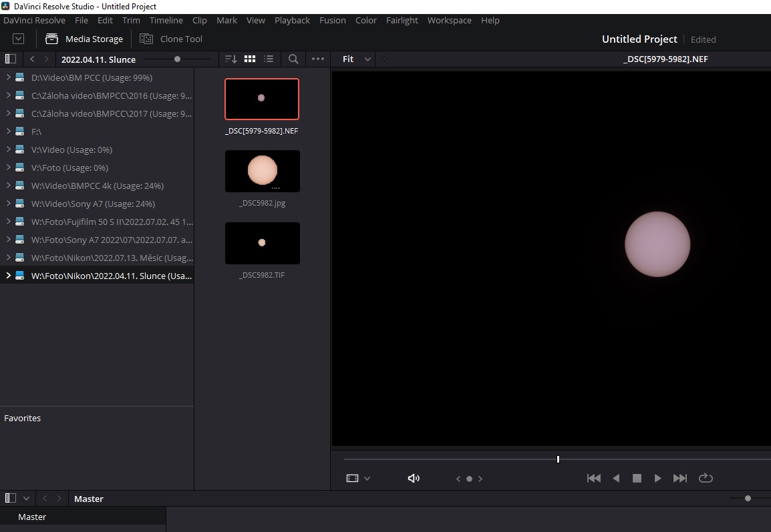Image resolution: width=771 pixels, height=532 pixels.
Task: Click the Media Storage button
Action: click(84, 39)
